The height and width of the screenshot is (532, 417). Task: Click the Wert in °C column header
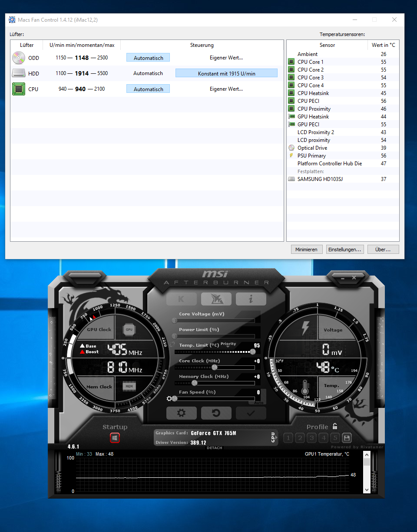coord(384,45)
